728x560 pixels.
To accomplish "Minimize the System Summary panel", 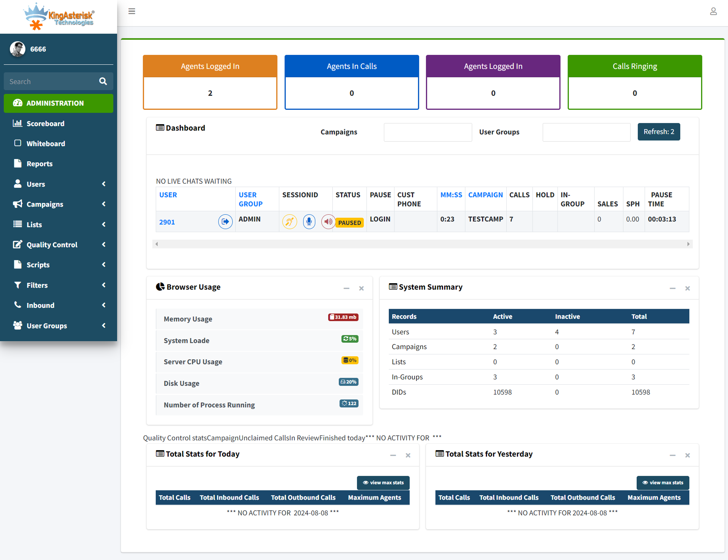I will tap(673, 288).
